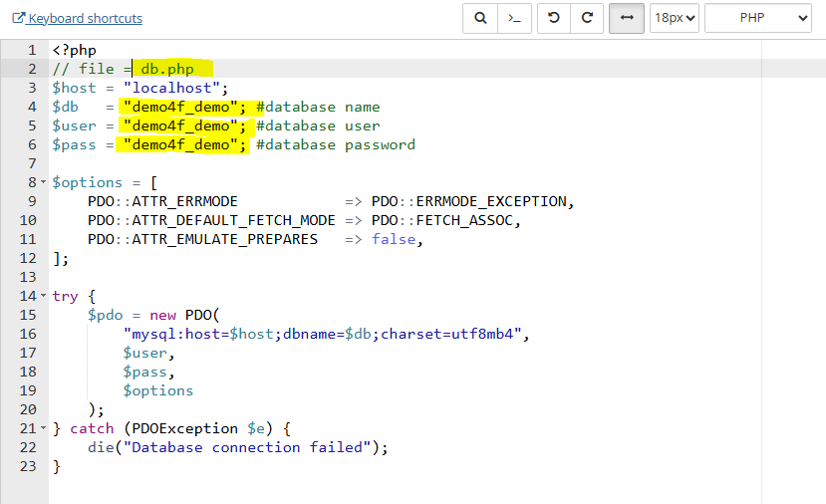
Task: Click the highlighted $db value on line 4
Action: (x=179, y=107)
